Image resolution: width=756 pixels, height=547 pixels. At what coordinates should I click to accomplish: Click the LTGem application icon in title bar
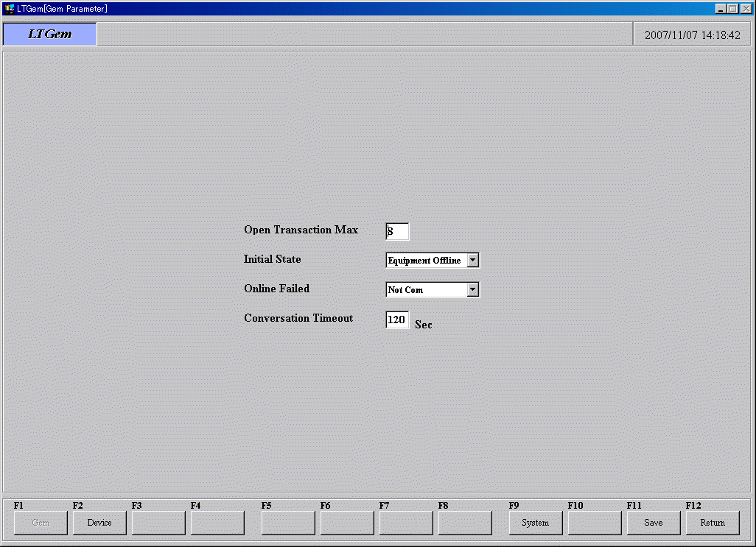coord(10,9)
